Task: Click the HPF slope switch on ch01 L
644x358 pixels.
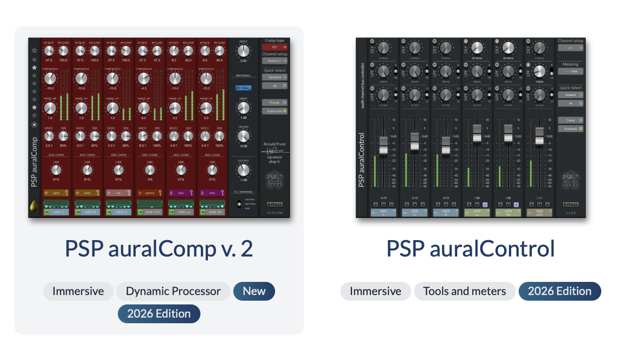Action: coord(396,95)
